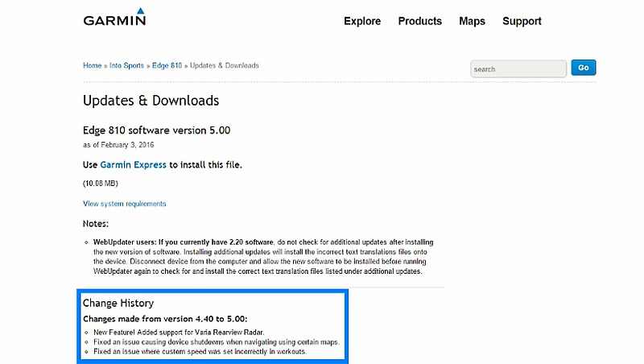Click the Change History heading
The height and width of the screenshot is (364, 644).
click(x=118, y=303)
